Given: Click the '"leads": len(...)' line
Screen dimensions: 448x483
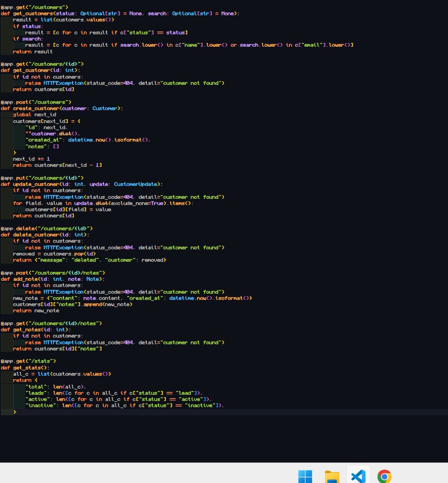Looking at the screenshot, I should 114,393.
